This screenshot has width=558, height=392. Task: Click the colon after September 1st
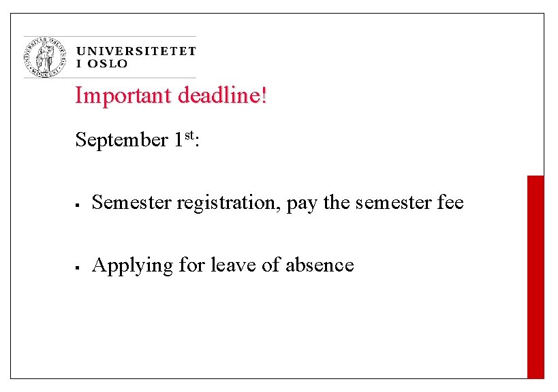click(x=197, y=142)
